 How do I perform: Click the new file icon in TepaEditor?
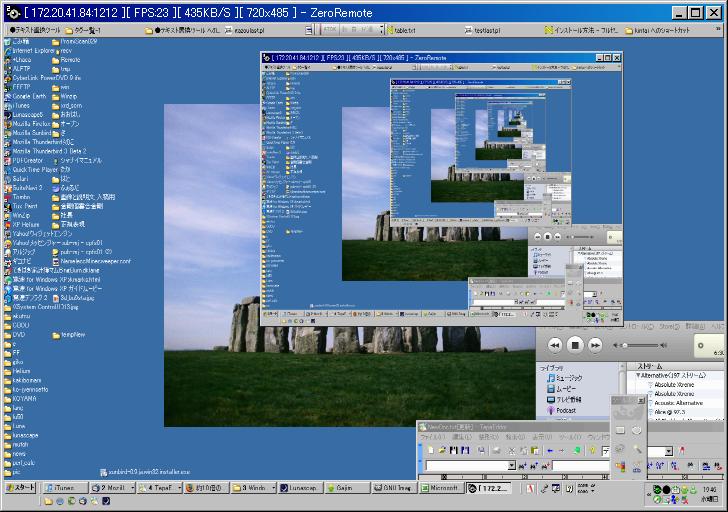431,450
